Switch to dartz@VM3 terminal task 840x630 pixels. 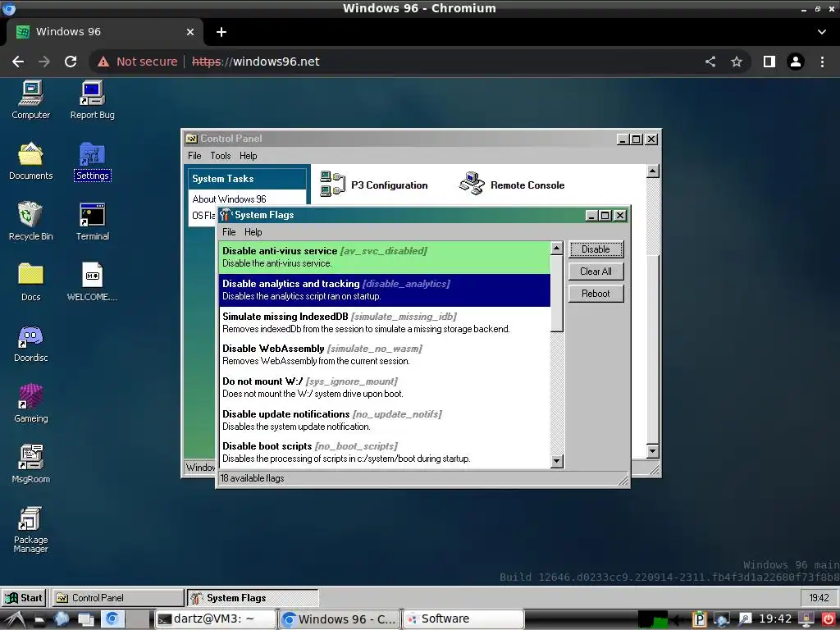[x=216, y=619]
